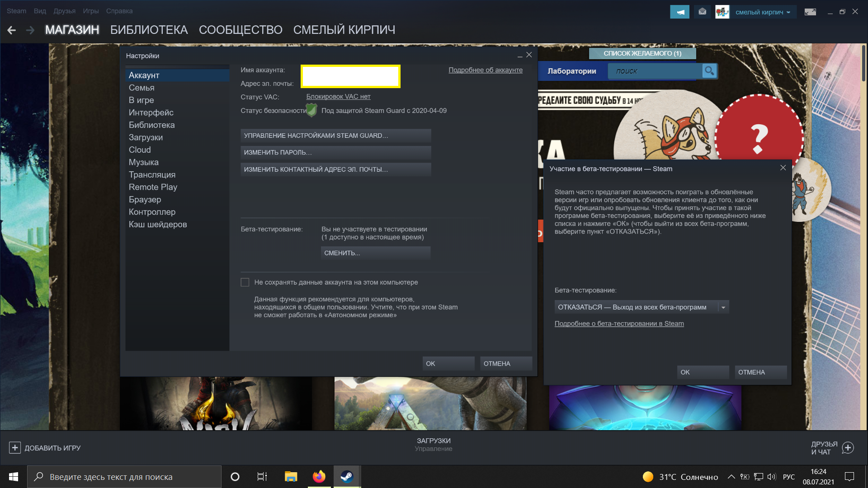Click ОТМЕНА in the Settings dialog

tap(506, 364)
